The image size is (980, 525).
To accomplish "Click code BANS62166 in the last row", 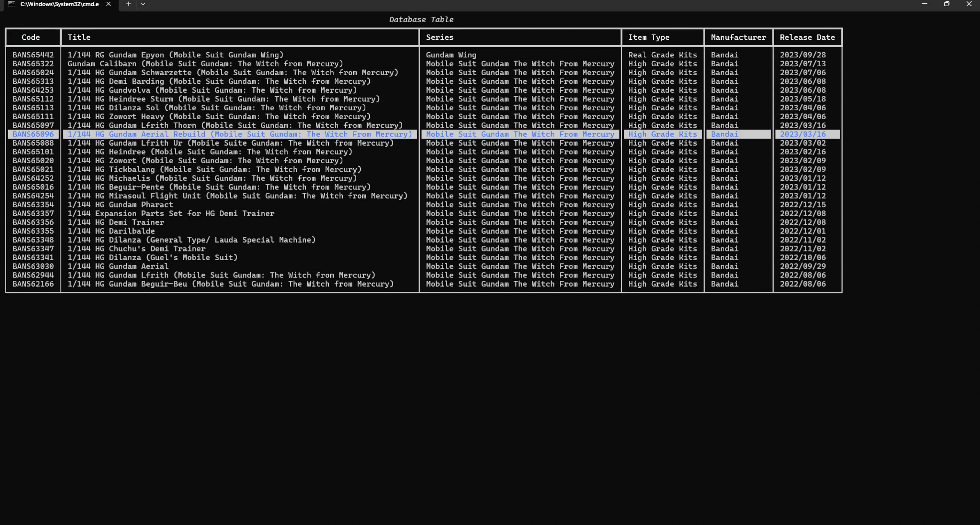I will coord(33,284).
